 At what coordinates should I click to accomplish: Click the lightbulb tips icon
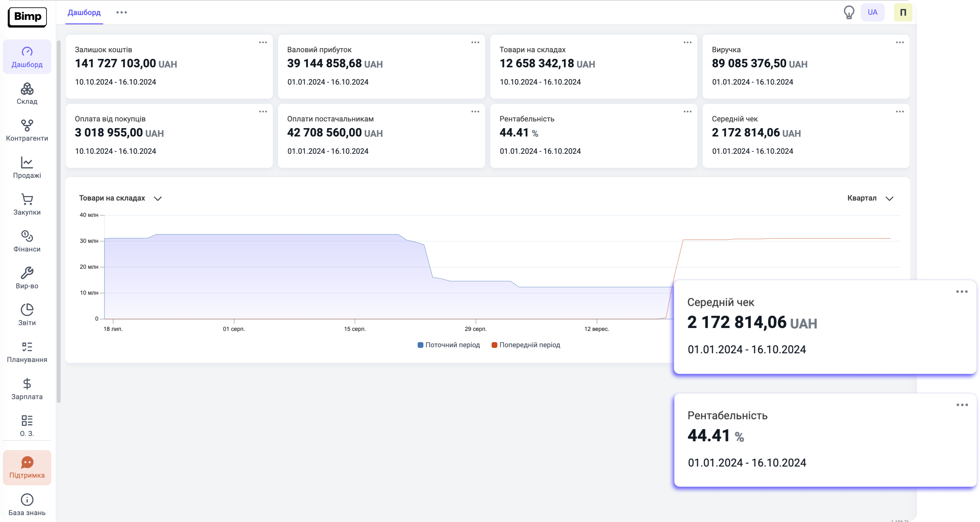849,12
